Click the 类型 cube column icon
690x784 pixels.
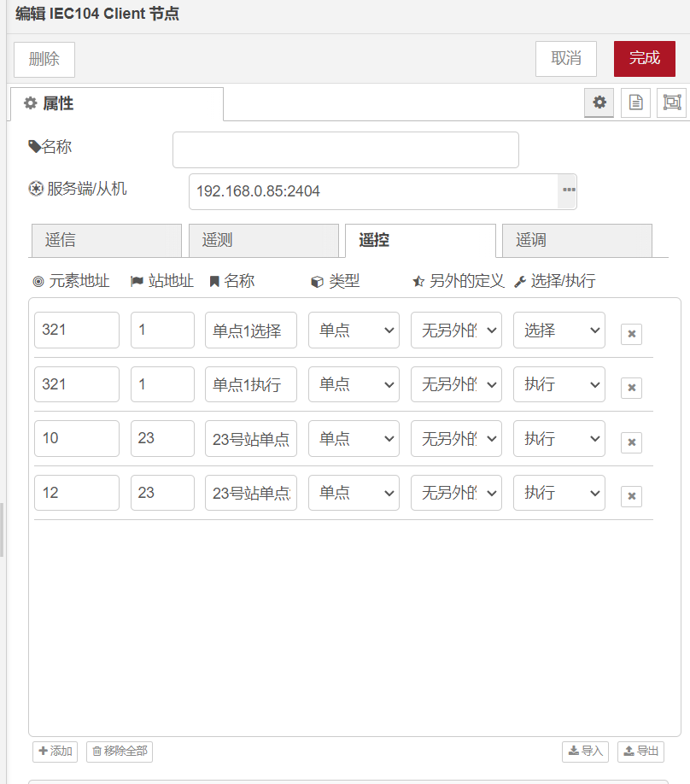(x=315, y=282)
